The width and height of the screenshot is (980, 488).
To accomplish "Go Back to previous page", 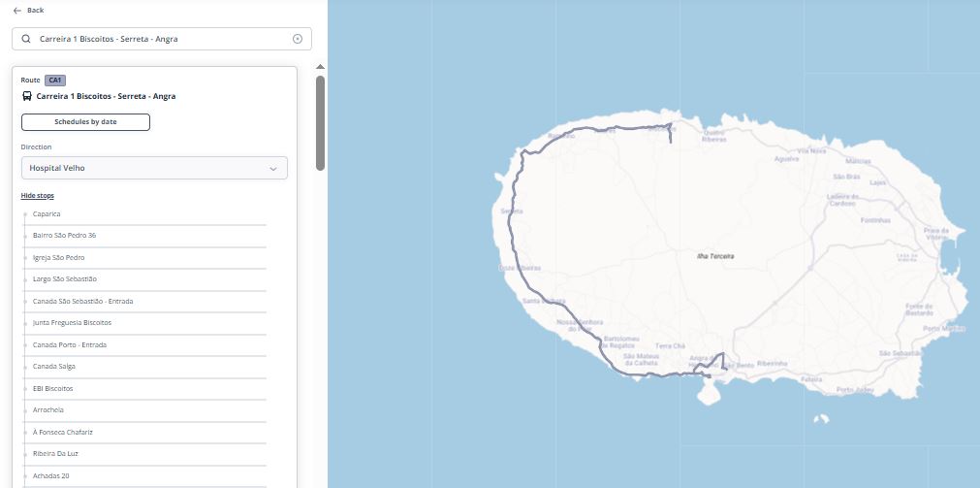I will point(35,10).
